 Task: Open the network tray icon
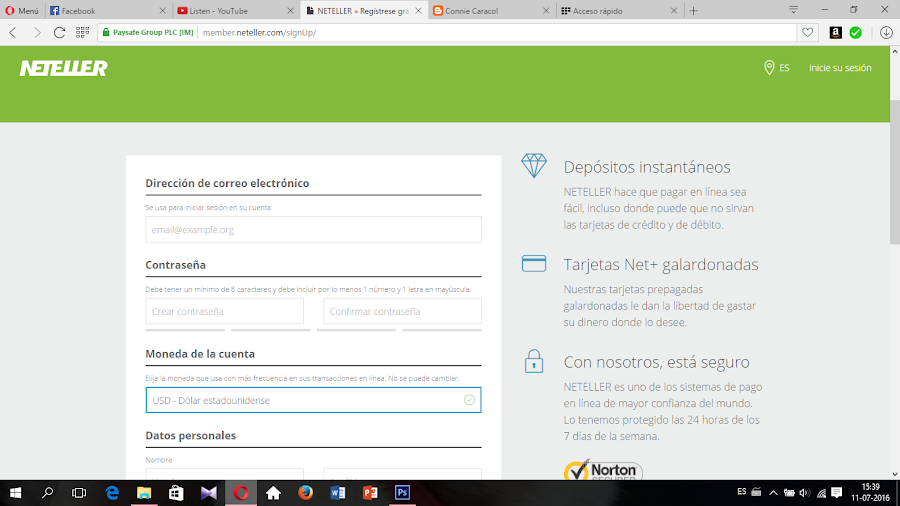[x=821, y=493]
